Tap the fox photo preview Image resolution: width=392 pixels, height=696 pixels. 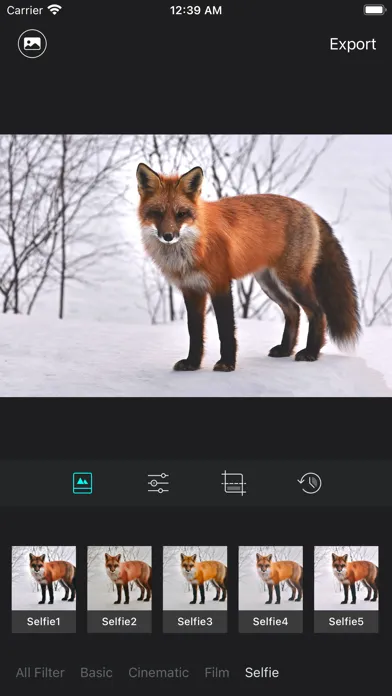(x=196, y=265)
